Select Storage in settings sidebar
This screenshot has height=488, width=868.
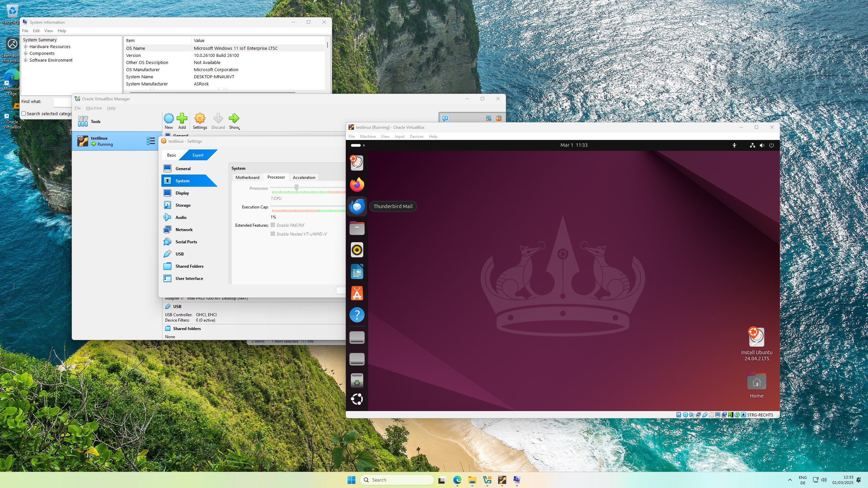183,205
